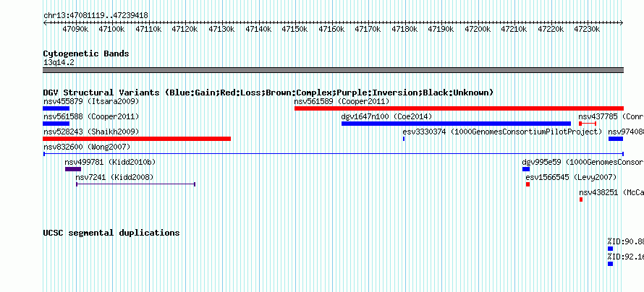Click the small red marker under nsv438251
This screenshot has height=292, width=644.
pos(581,199)
